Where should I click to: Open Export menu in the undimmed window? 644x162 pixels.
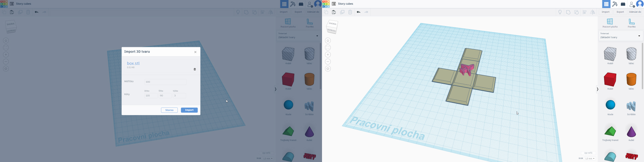(620, 12)
